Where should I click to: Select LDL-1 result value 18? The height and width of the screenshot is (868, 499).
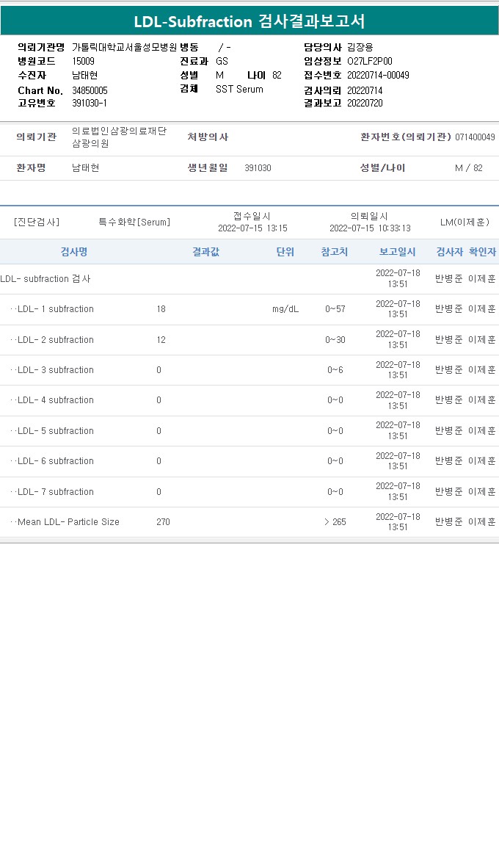161,309
